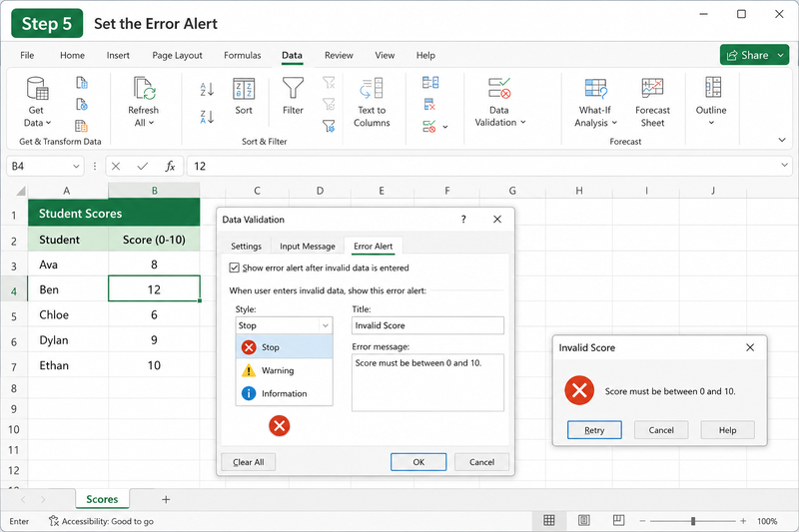Open the Get Data menu
The height and width of the screenshot is (532, 799).
tap(37, 102)
